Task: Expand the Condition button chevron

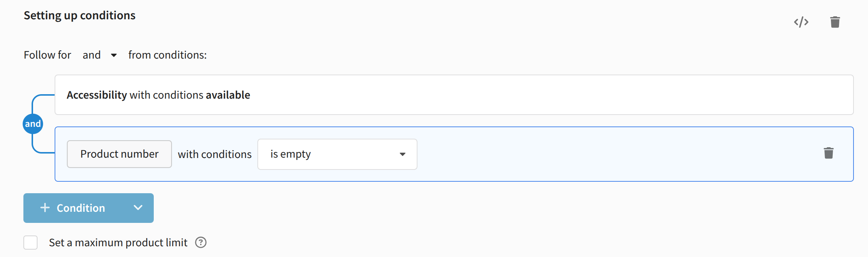Action: pyautogui.click(x=138, y=208)
